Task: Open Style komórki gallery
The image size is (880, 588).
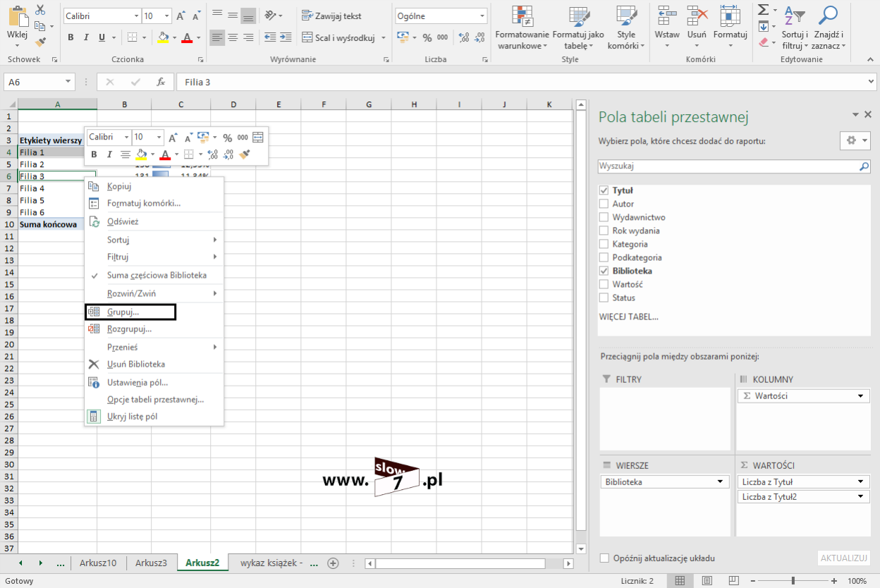Action: click(x=626, y=28)
